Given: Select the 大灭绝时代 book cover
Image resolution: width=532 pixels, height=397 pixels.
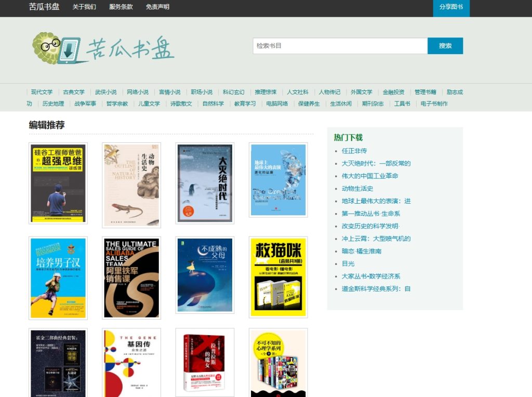Looking at the screenshot, I should coord(205,183).
